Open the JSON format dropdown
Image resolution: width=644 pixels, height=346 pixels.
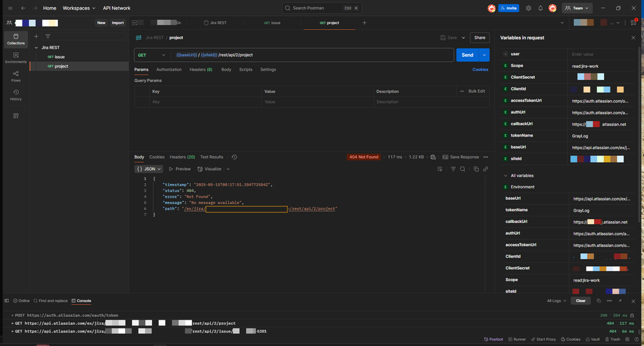click(149, 169)
